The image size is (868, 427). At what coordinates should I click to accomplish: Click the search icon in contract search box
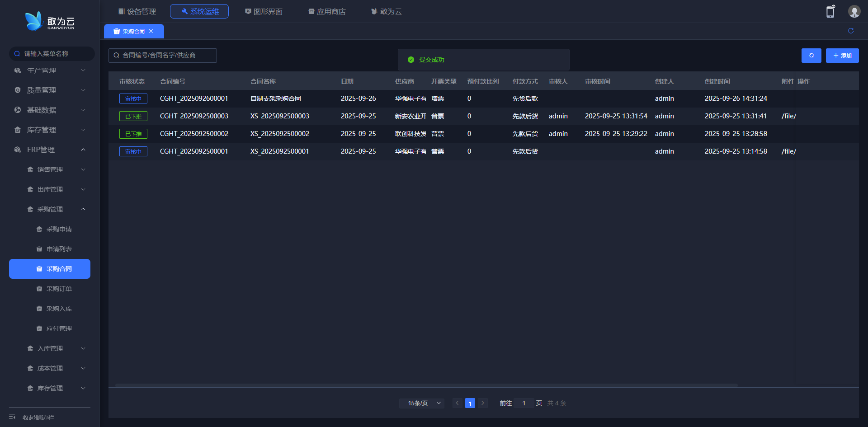click(x=117, y=55)
